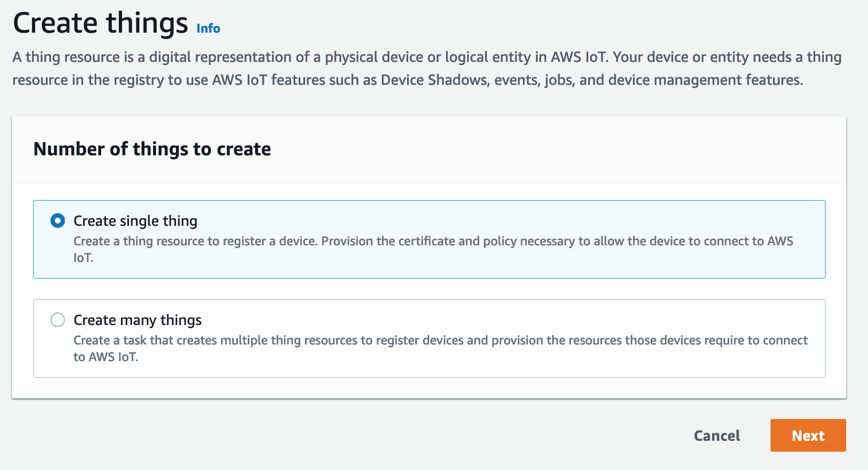Select the Create many things radio button
Screen dimensions: 868x470
tap(58, 320)
